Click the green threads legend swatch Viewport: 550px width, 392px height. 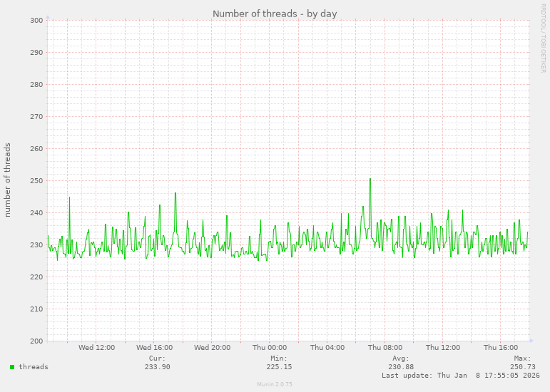click(12, 367)
